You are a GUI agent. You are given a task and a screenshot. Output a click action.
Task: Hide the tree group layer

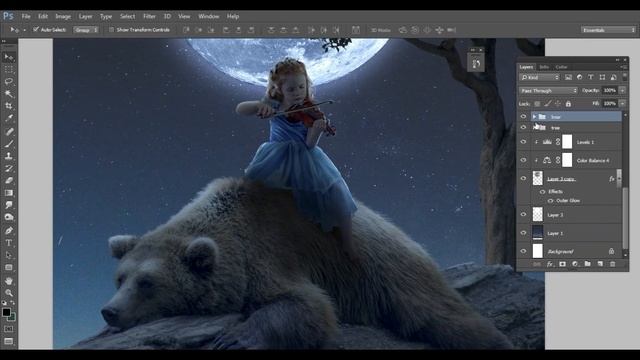523,128
